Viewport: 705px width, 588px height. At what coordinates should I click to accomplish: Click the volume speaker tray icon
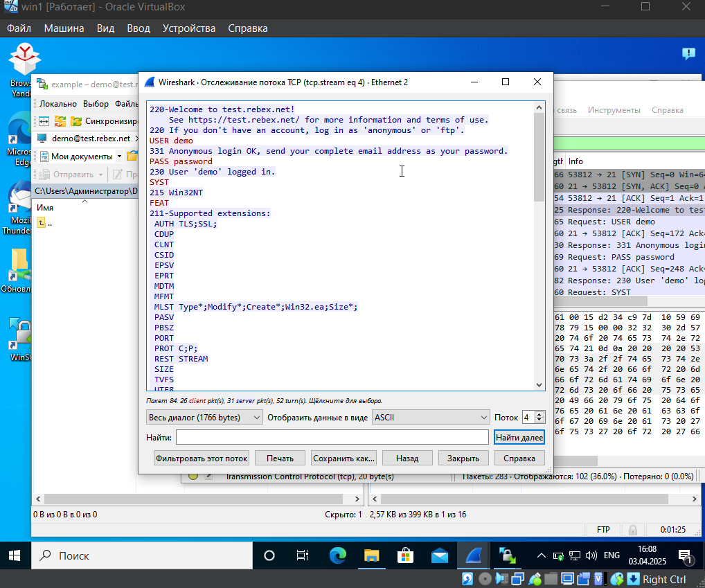pyautogui.click(x=591, y=556)
